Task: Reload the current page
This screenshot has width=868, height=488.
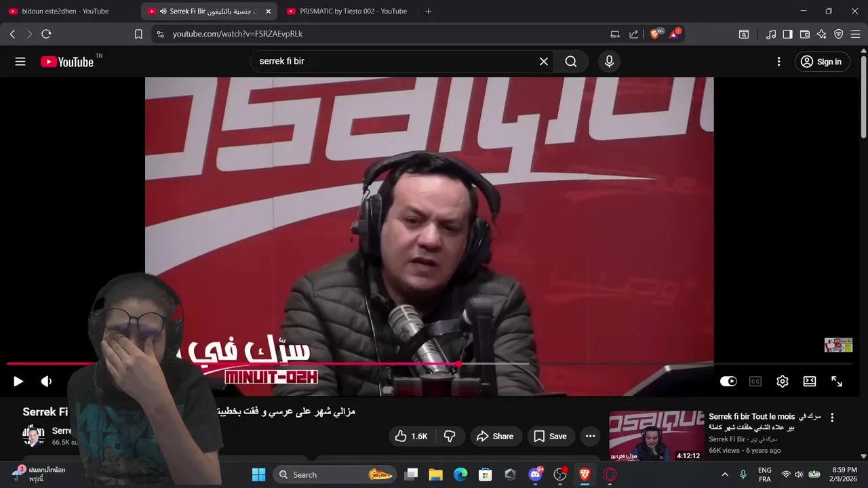Action: click(46, 34)
